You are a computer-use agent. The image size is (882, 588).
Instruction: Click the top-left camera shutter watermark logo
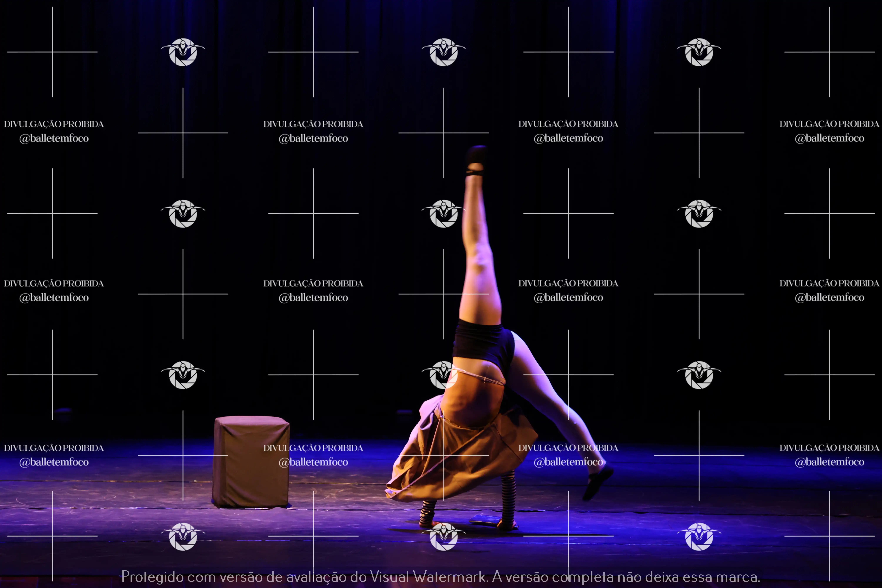[183, 52]
